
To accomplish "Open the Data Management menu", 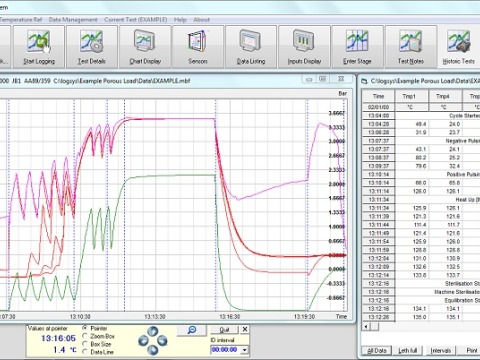I will click(x=73, y=20).
